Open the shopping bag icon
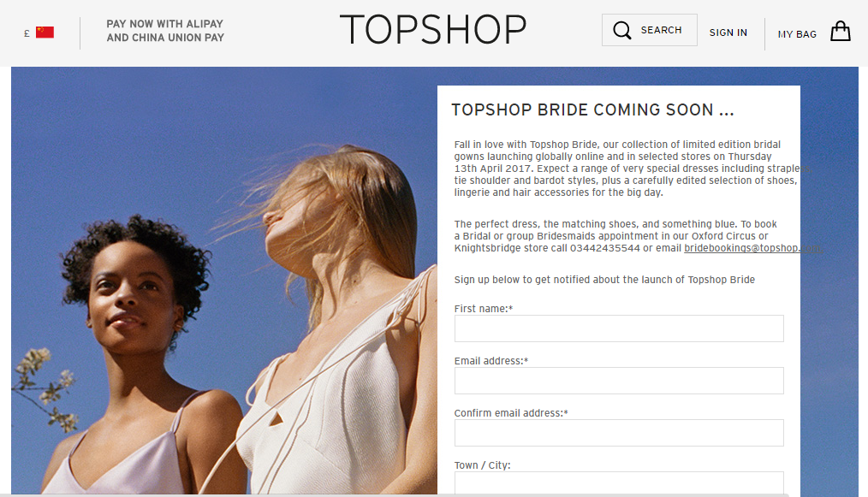This screenshot has width=868, height=497. [x=841, y=31]
